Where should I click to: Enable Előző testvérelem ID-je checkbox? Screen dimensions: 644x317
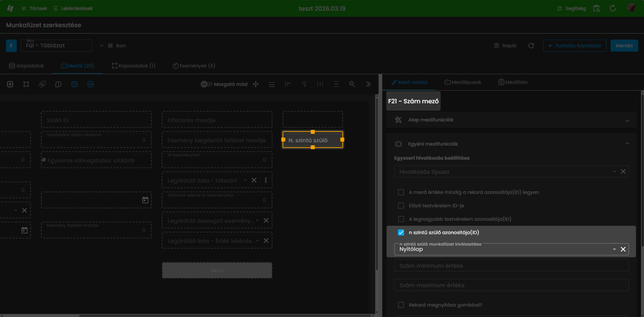pos(401,205)
